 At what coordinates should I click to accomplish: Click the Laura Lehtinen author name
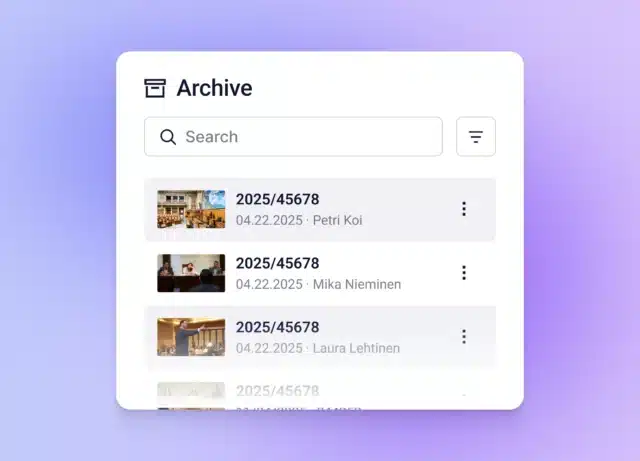pyautogui.click(x=356, y=348)
